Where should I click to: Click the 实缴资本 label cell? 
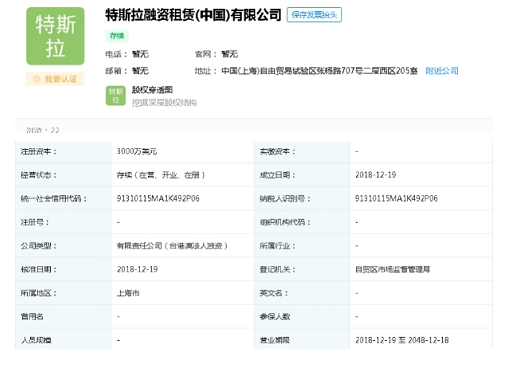click(x=302, y=152)
